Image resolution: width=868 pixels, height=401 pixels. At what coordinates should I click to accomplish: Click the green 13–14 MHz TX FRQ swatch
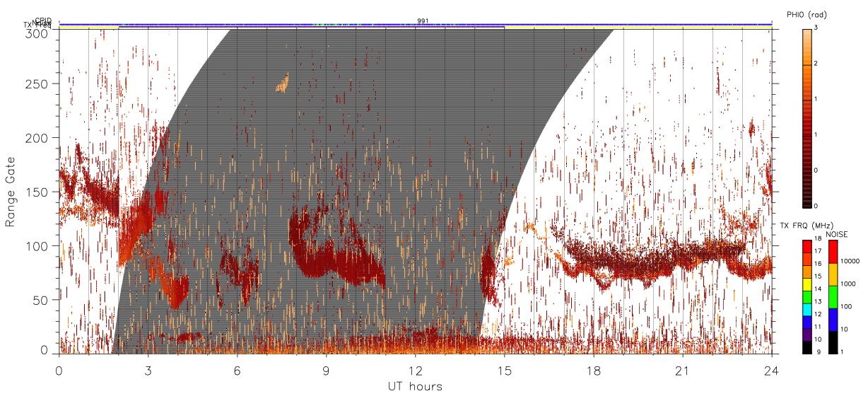[809, 296]
